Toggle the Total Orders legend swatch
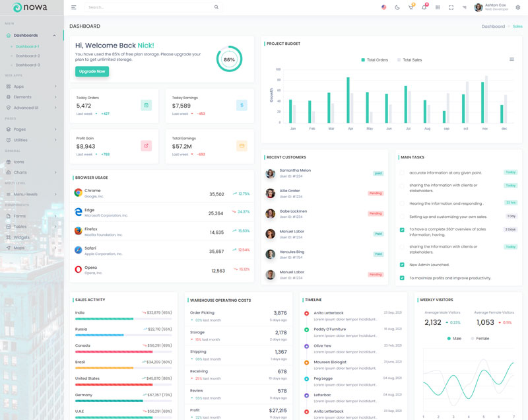This screenshot has height=420, width=528. pyautogui.click(x=363, y=60)
